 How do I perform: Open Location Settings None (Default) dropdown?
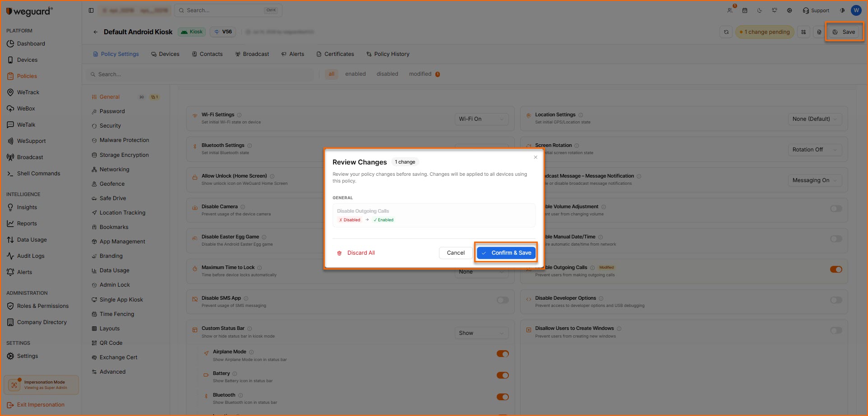tap(815, 119)
